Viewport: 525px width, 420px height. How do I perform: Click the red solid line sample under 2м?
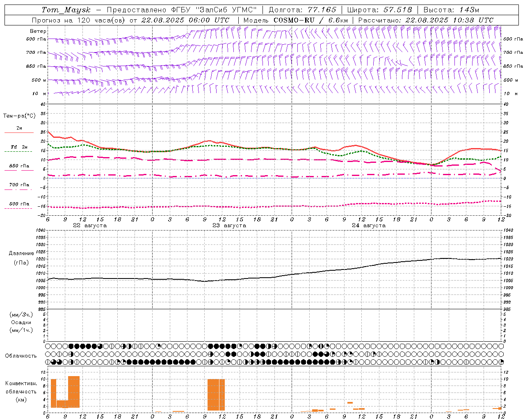19,133
